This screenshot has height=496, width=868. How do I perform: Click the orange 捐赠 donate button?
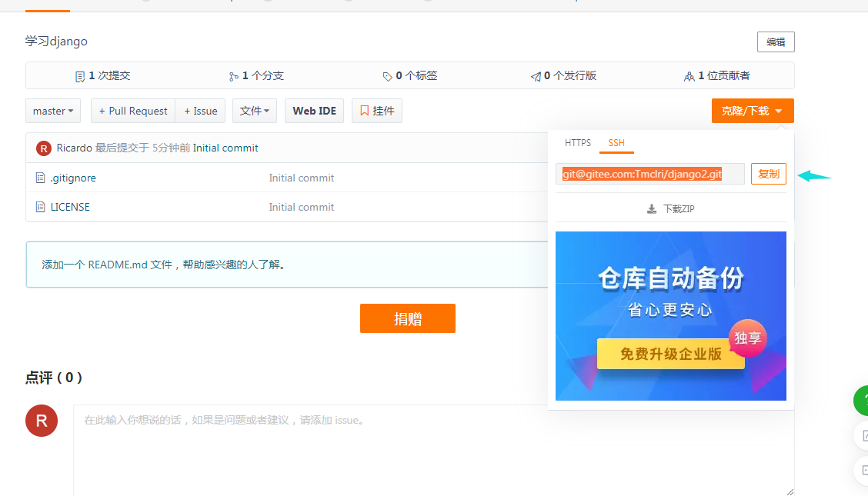407,318
